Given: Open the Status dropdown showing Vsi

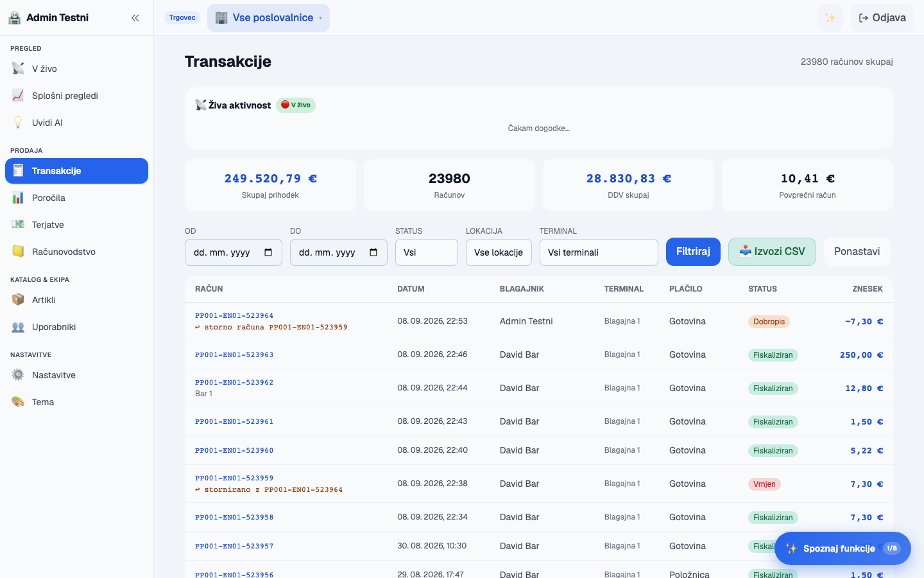Looking at the screenshot, I should pos(427,252).
